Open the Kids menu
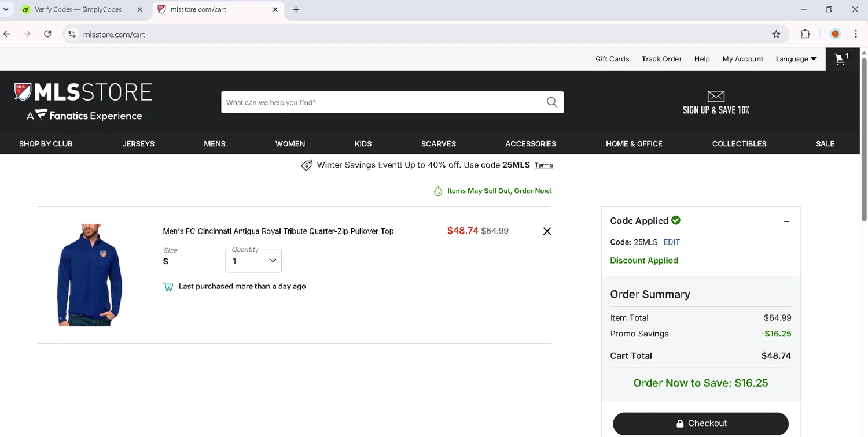The height and width of the screenshot is (437, 868). [x=363, y=144]
